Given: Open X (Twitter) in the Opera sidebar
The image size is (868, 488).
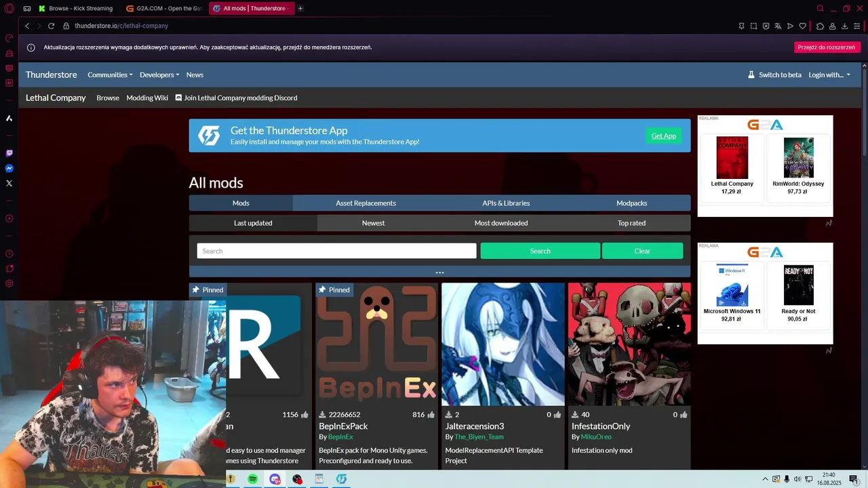Looking at the screenshot, I should point(9,183).
